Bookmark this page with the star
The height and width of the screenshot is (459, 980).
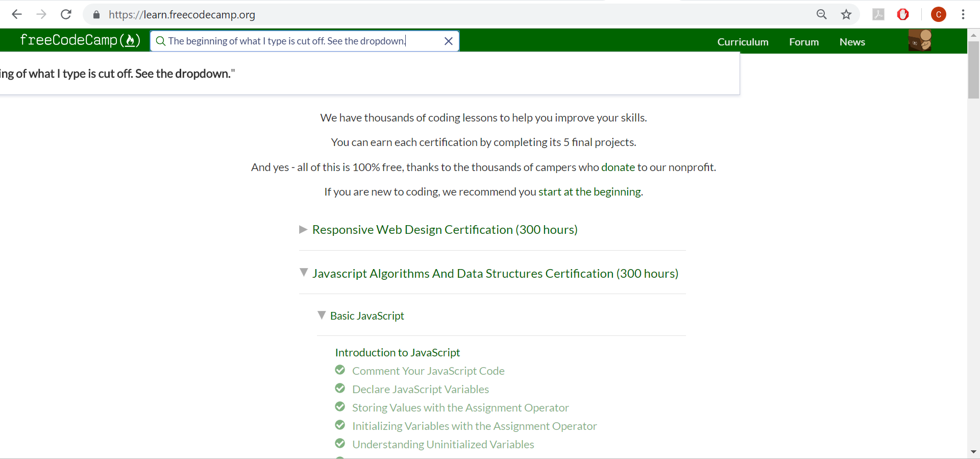tap(846, 14)
